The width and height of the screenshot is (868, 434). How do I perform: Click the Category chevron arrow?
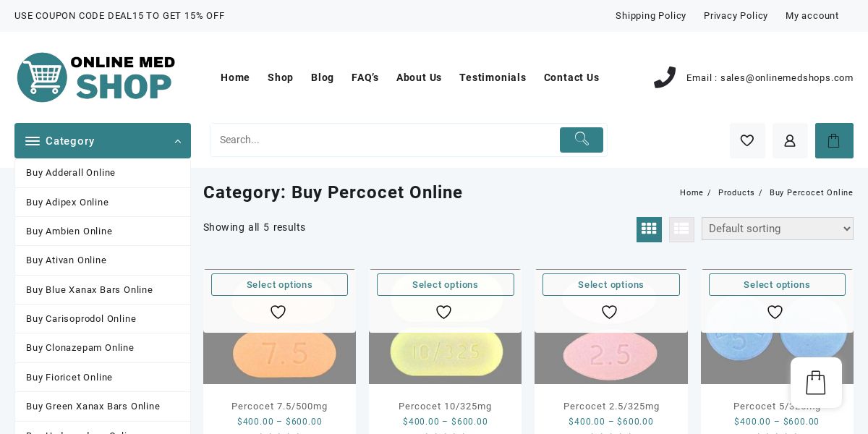(177, 142)
